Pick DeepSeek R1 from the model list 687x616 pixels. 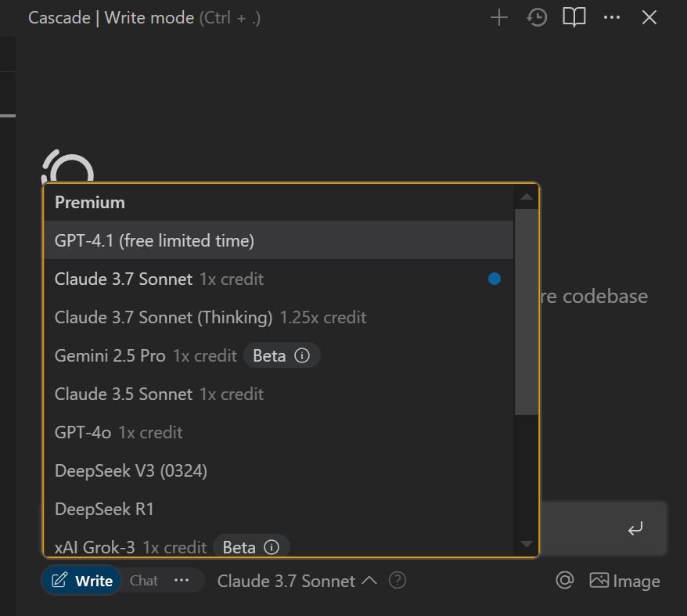pyautogui.click(x=104, y=509)
